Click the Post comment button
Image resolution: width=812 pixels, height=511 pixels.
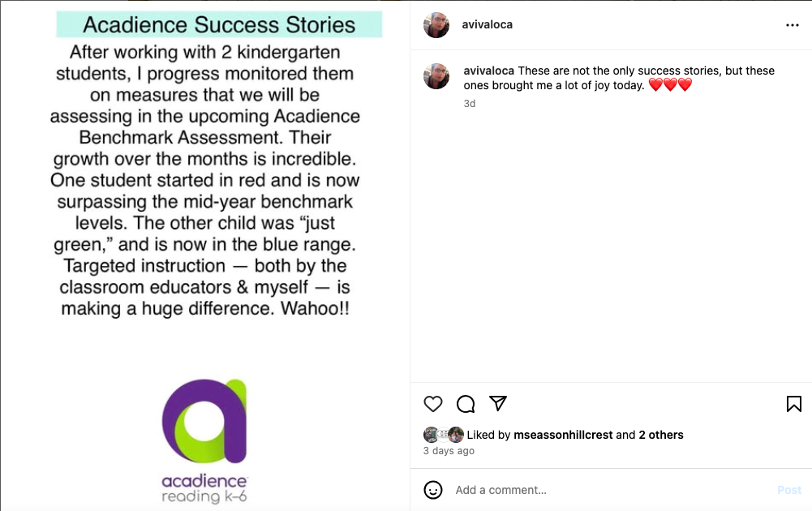click(789, 490)
